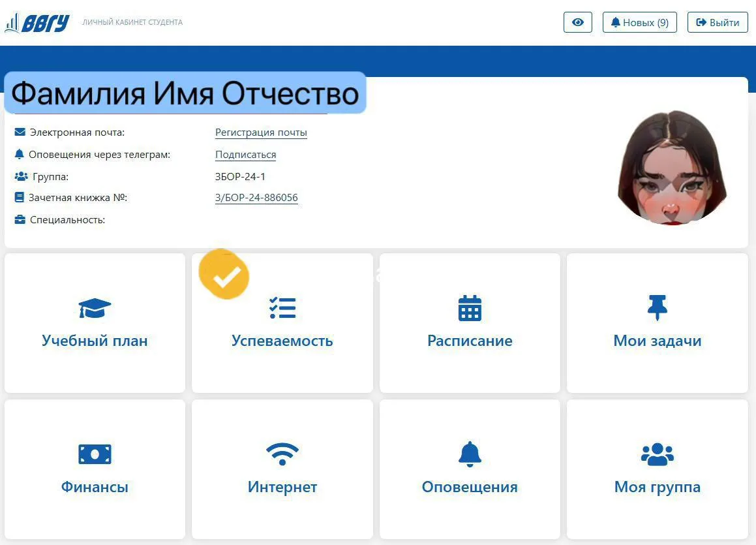Click the group icon for Моя группа
Viewport: 756px width, 545px height.
click(657, 454)
